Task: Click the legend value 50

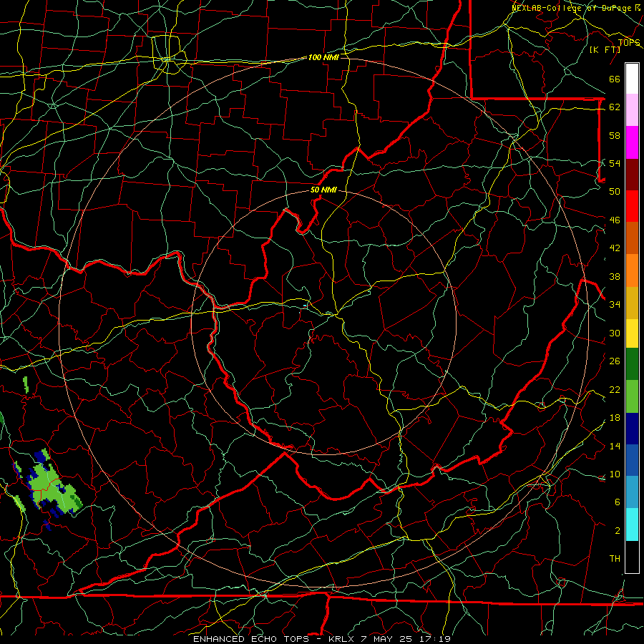Action: (615, 192)
